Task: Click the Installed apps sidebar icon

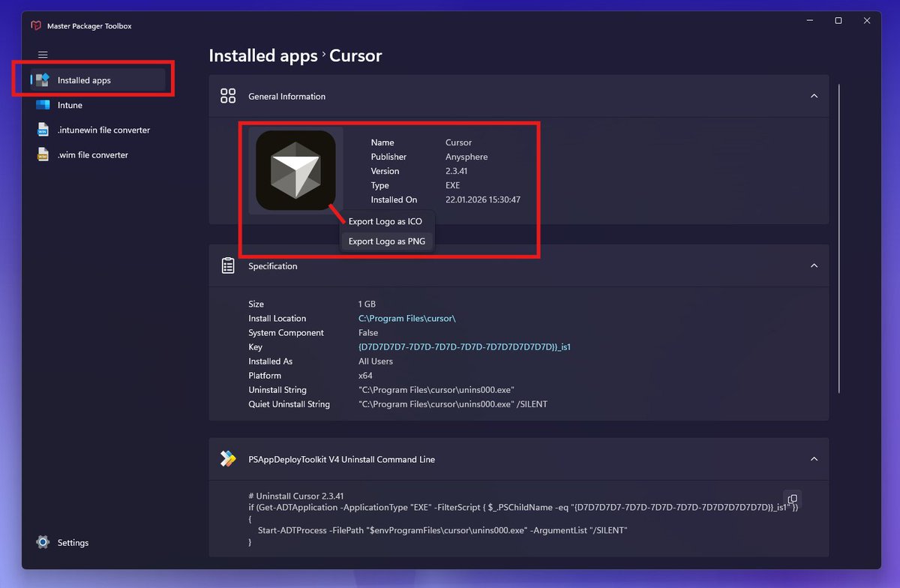Action: (43, 80)
